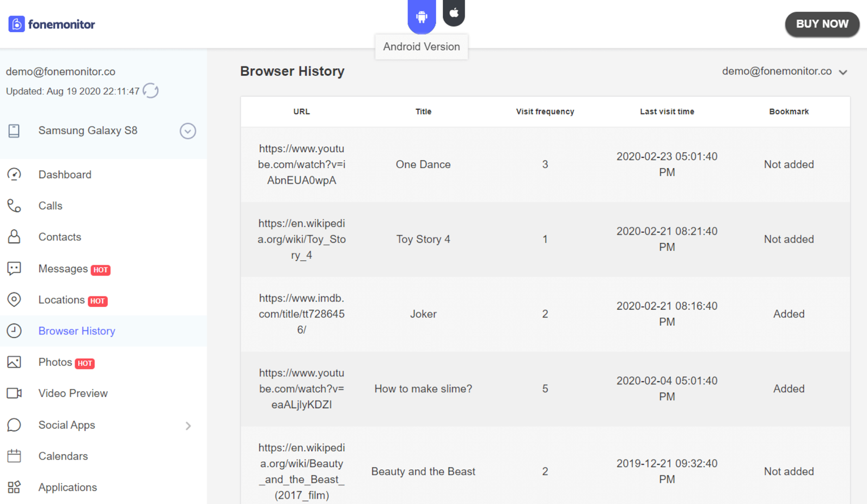Screen dimensions: 867x504
Task: Click the Browser History page heading
Action: click(x=293, y=71)
